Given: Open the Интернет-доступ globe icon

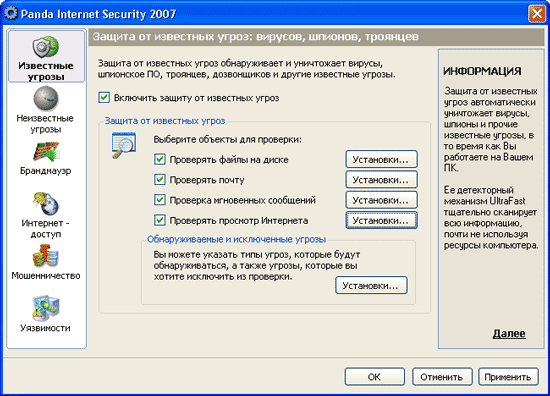Looking at the screenshot, I should point(46,203).
